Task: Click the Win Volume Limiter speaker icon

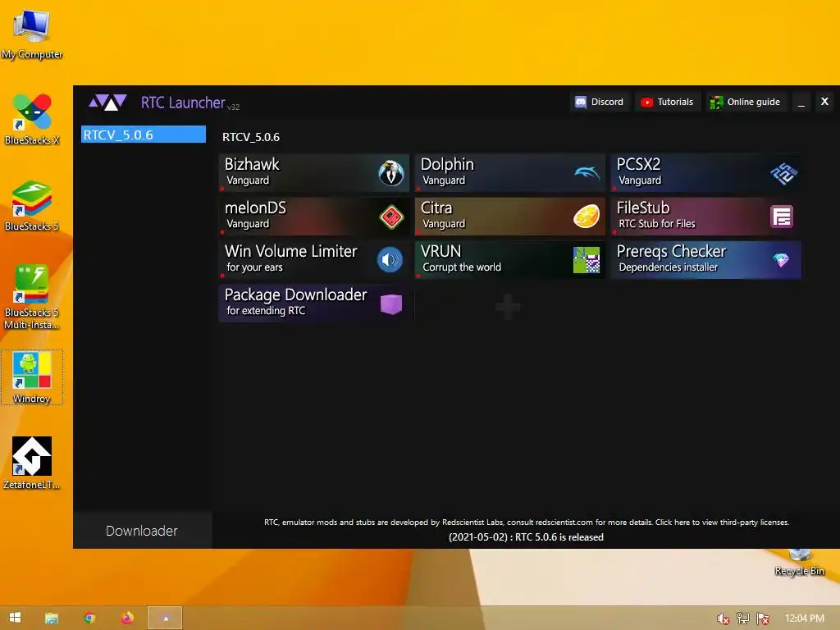Action: coord(390,260)
